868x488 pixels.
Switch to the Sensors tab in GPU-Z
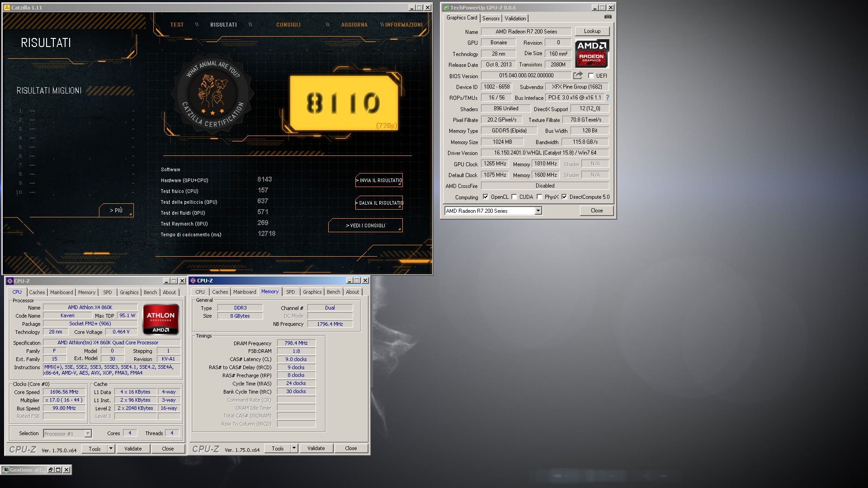tap(491, 19)
